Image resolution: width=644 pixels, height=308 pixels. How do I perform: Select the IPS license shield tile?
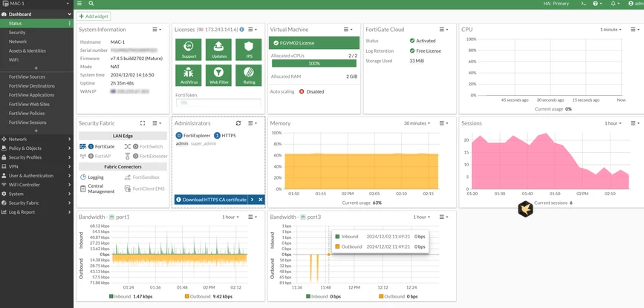[249, 50]
